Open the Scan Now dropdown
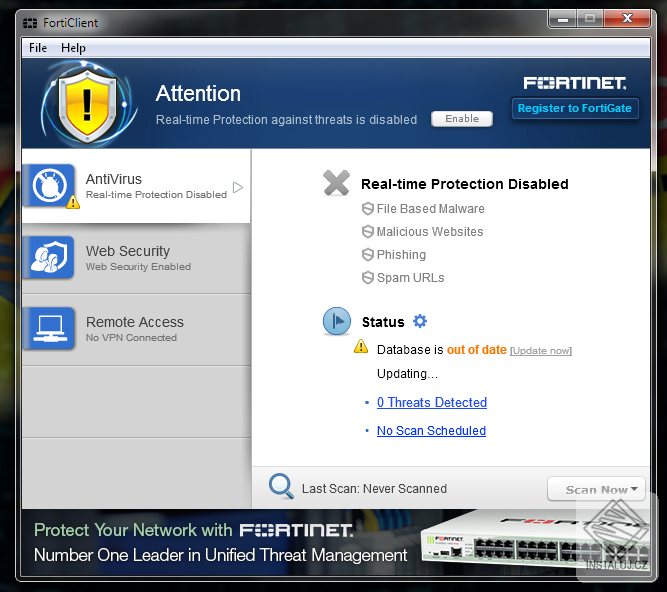Viewport: 667px width, 592px height. click(x=596, y=489)
